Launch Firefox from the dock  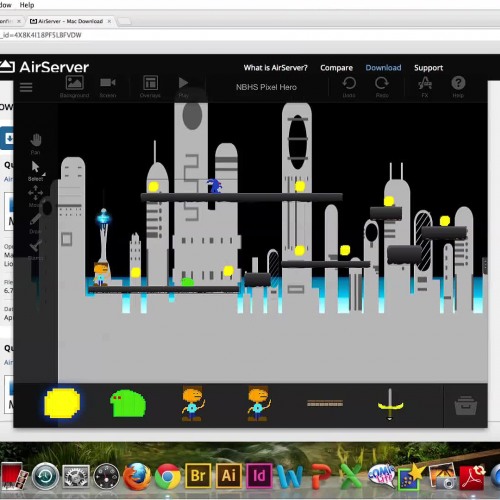coord(137,476)
